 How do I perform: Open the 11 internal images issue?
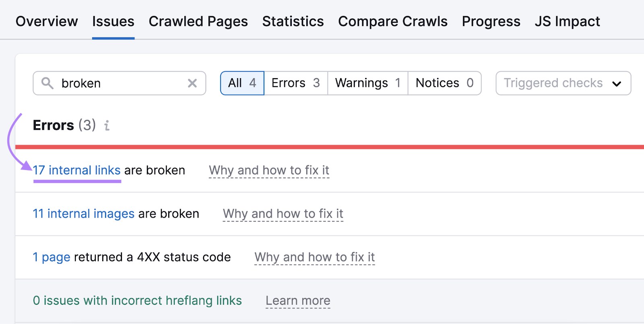[x=84, y=214]
